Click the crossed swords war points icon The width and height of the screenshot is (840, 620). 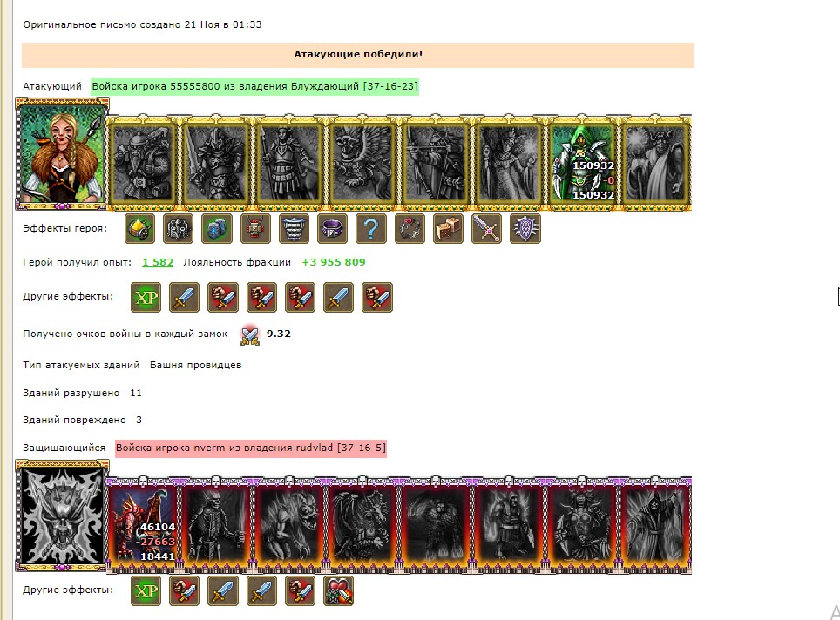(250, 334)
